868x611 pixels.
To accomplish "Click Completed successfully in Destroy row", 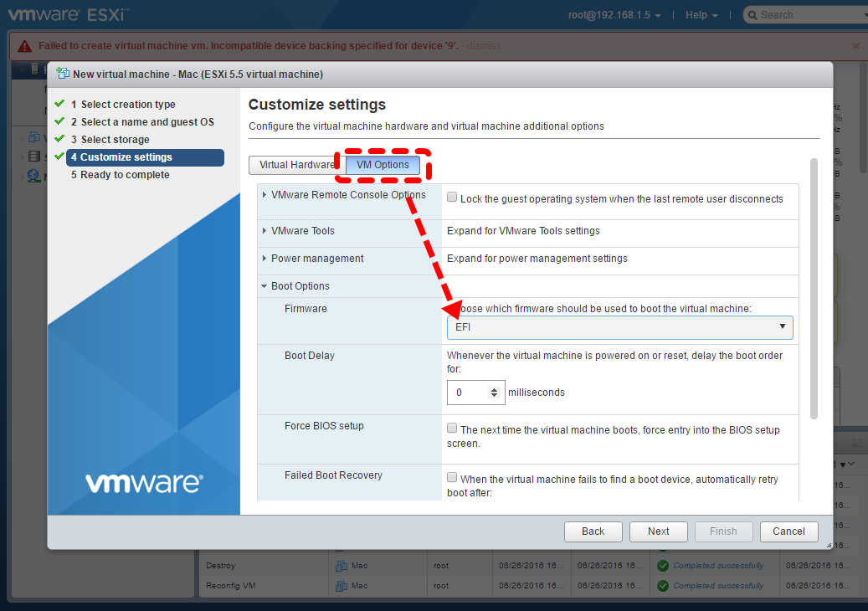I will click(718, 566).
